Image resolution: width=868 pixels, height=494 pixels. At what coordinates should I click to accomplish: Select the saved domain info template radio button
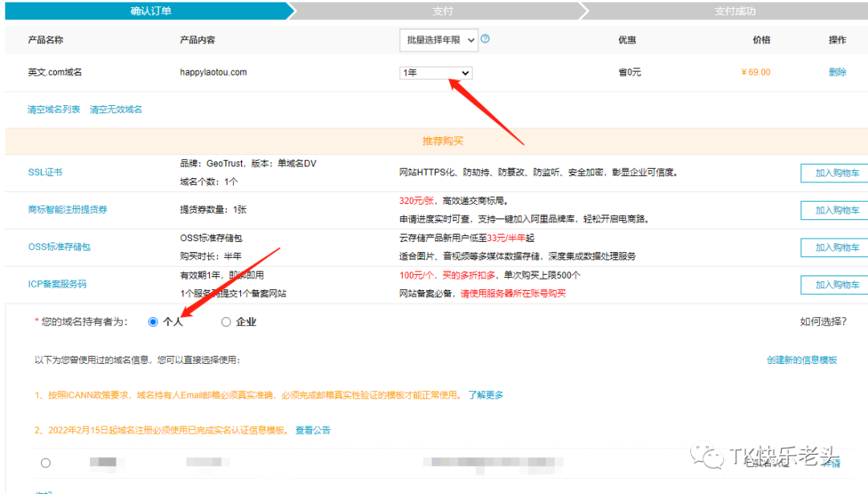(x=46, y=462)
